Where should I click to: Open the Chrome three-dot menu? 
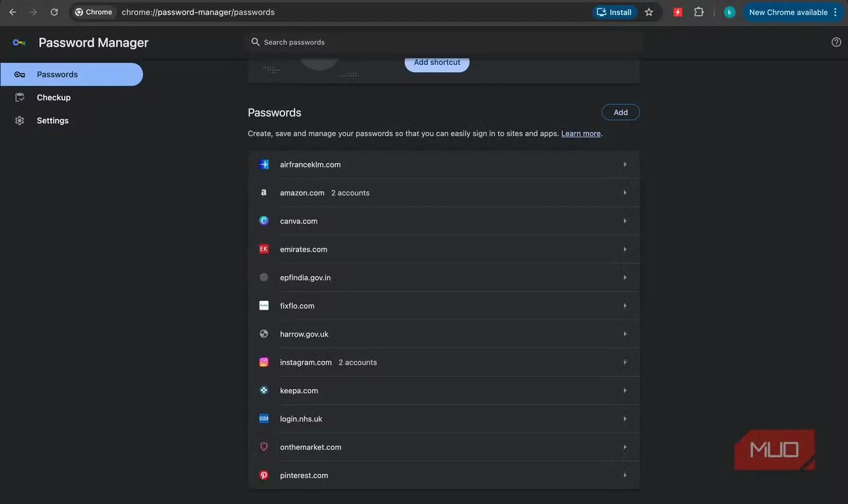coord(835,12)
